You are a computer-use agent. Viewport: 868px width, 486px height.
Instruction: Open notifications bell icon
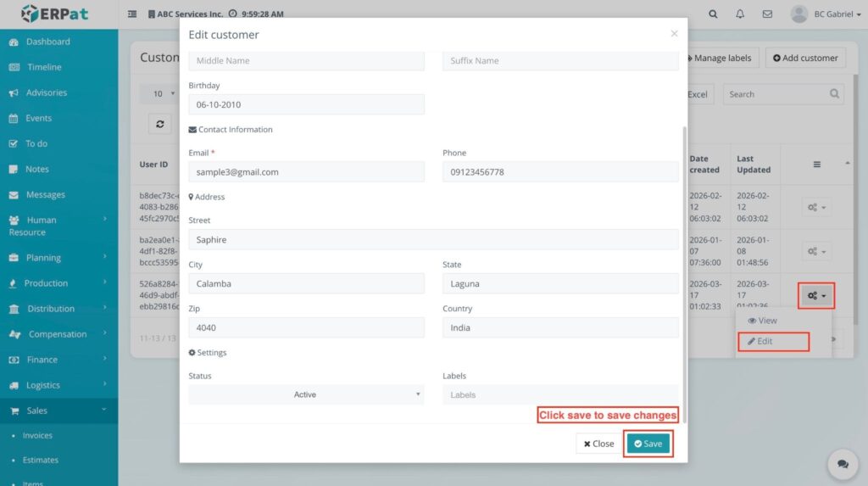coord(740,14)
